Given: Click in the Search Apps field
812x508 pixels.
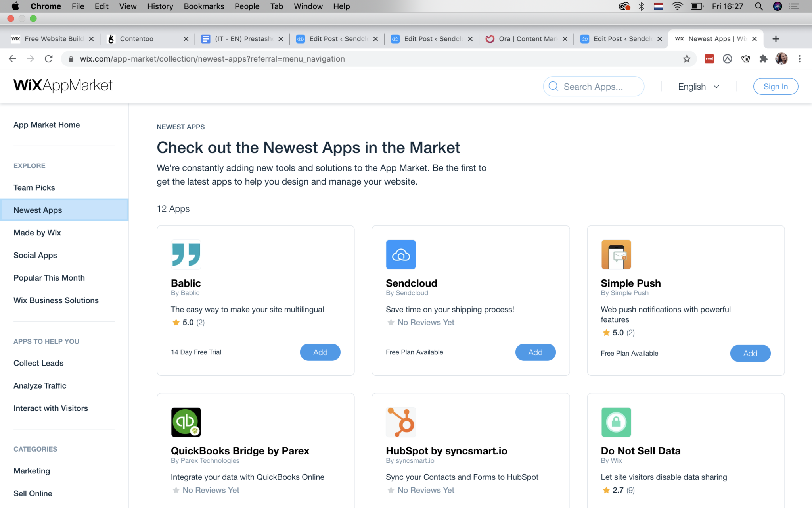Looking at the screenshot, I should pos(593,87).
